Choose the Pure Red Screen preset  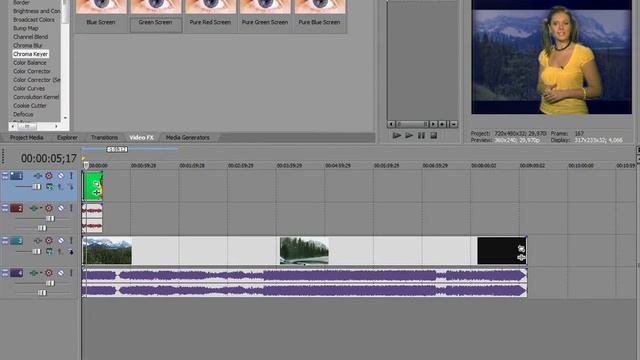(210, 15)
